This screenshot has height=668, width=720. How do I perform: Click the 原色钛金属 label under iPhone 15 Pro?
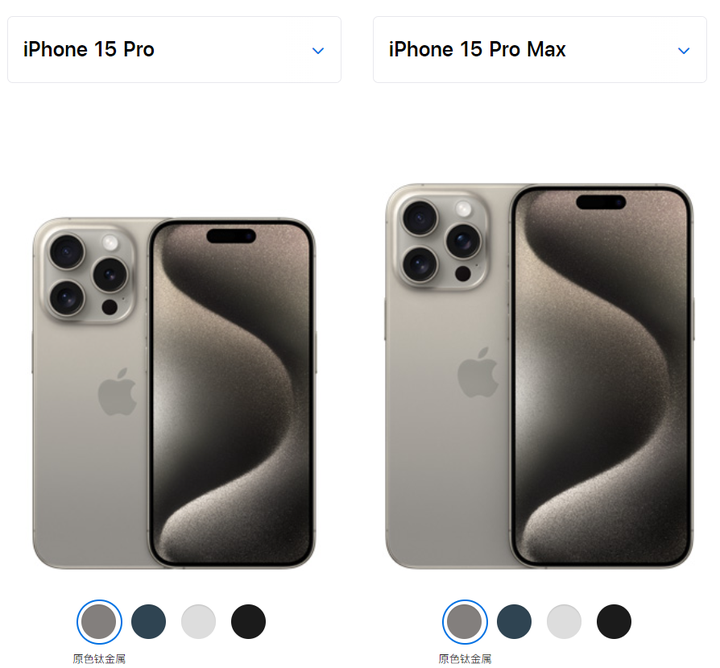(99, 659)
